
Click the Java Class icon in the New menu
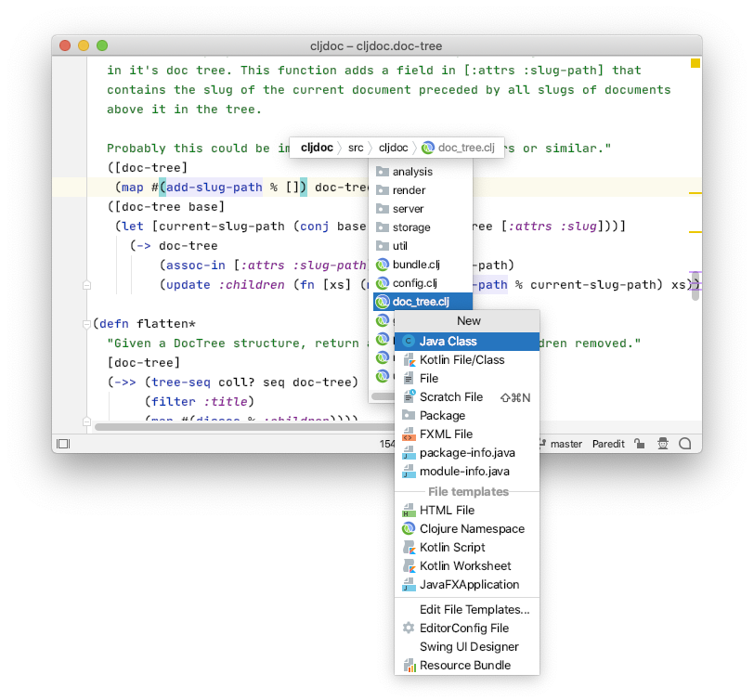(409, 342)
